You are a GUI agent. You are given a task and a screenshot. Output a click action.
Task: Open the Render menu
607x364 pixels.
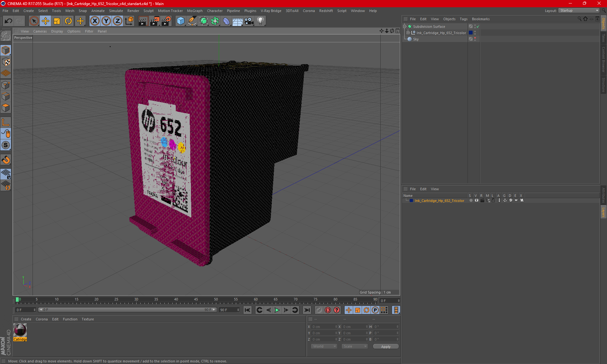click(x=133, y=11)
